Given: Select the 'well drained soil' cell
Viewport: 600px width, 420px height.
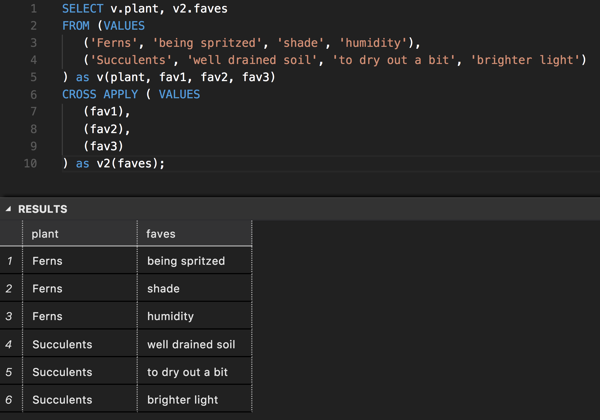Looking at the screenshot, I should tap(191, 344).
